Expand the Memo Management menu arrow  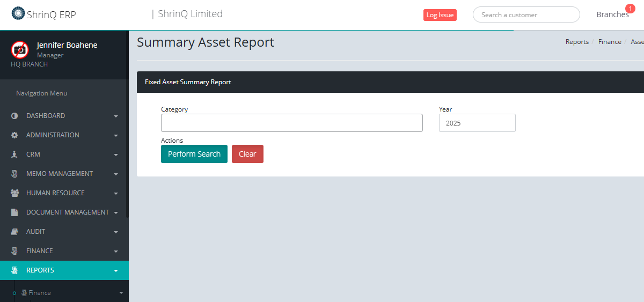pyautogui.click(x=116, y=174)
